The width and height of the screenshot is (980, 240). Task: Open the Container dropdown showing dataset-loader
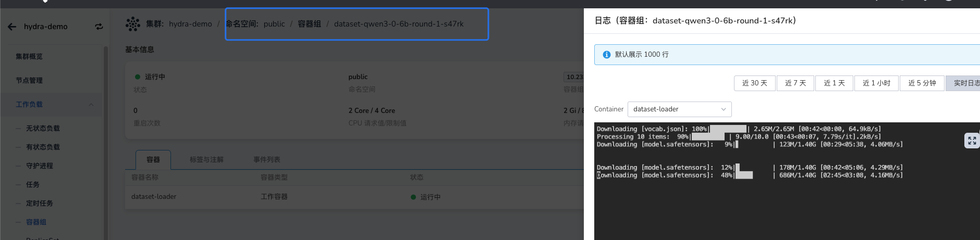tap(679, 109)
